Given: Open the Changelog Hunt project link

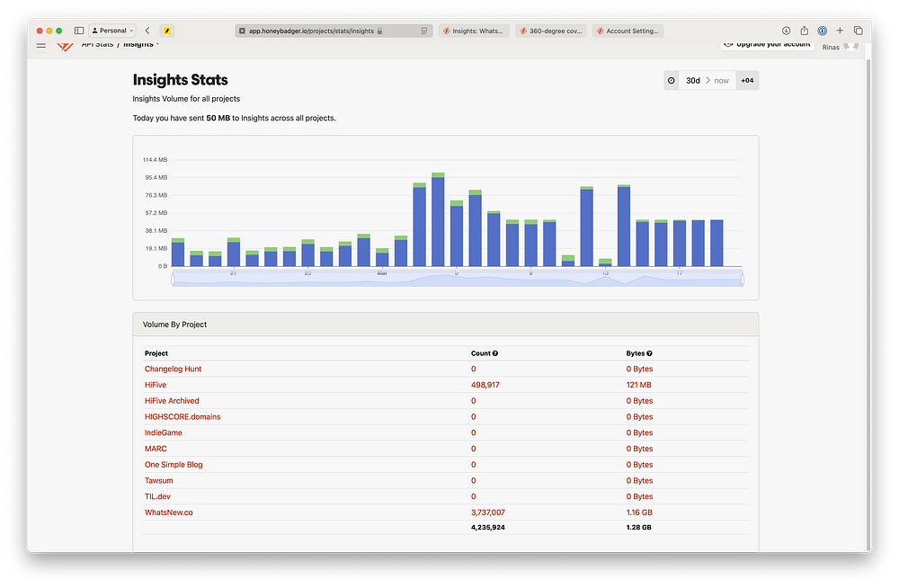Looking at the screenshot, I should [x=173, y=369].
